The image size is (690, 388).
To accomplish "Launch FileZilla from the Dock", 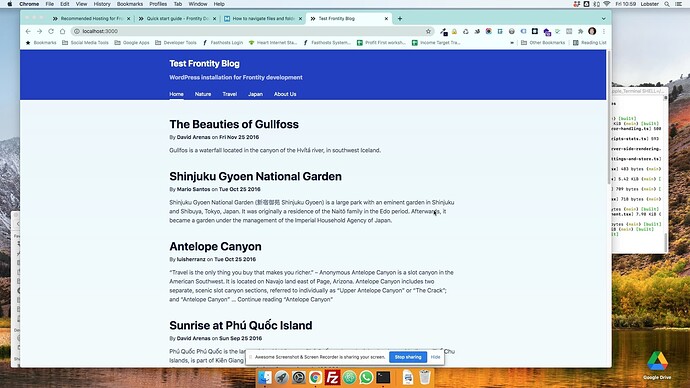I will [x=332, y=377].
